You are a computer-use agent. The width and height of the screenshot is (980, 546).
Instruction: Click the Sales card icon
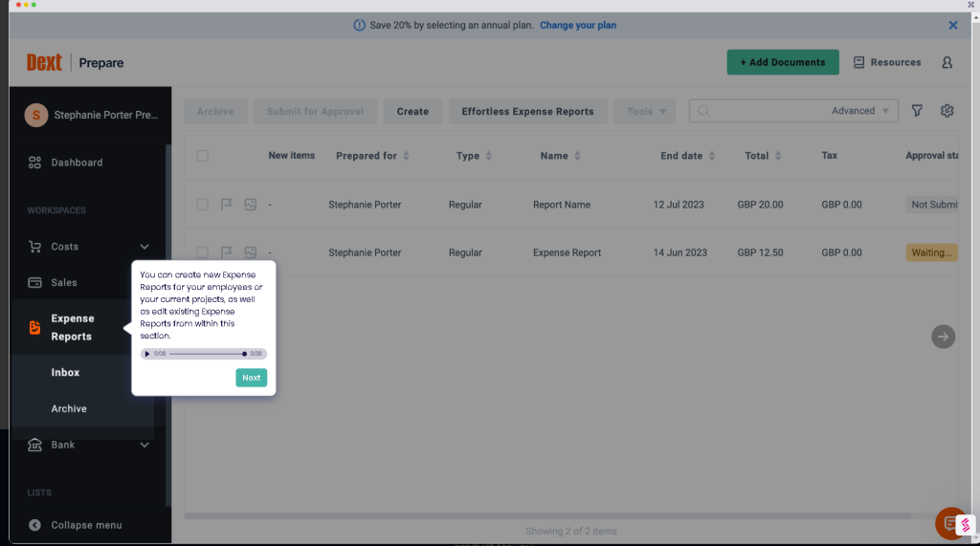34,282
